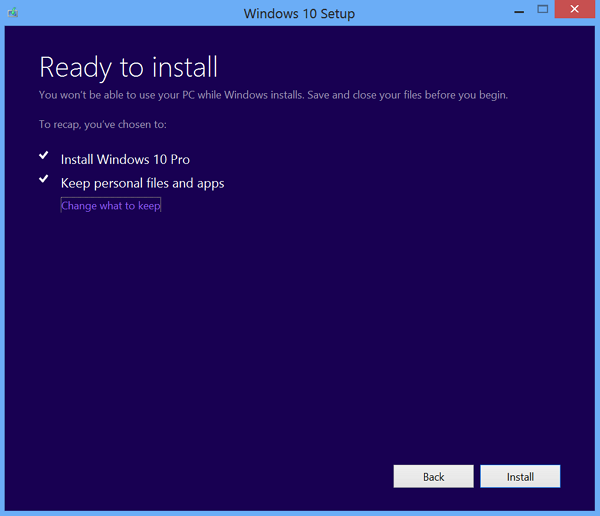Click the Windows Setup title bar icon
This screenshot has height=516, width=600.
coord(13,13)
